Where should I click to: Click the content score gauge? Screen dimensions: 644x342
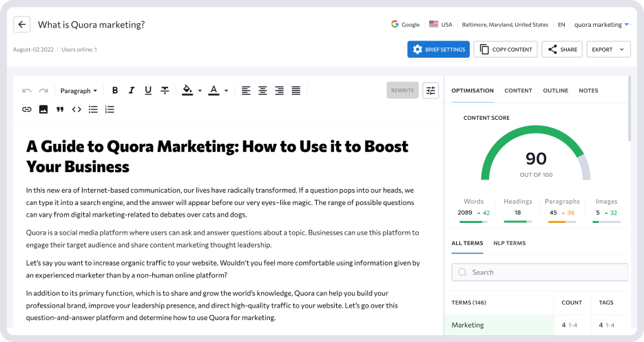pyautogui.click(x=536, y=153)
